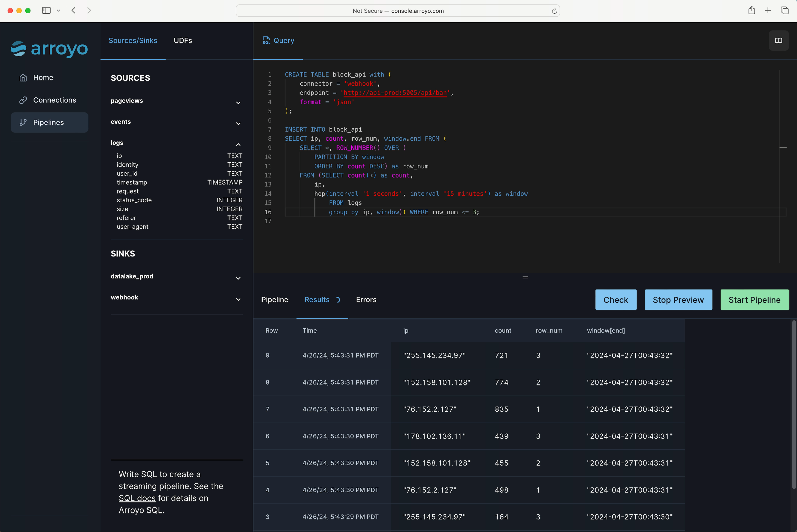Click count value 835
This screenshot has height=532, width=797.
pyautogui.click(x=501, y=409)
